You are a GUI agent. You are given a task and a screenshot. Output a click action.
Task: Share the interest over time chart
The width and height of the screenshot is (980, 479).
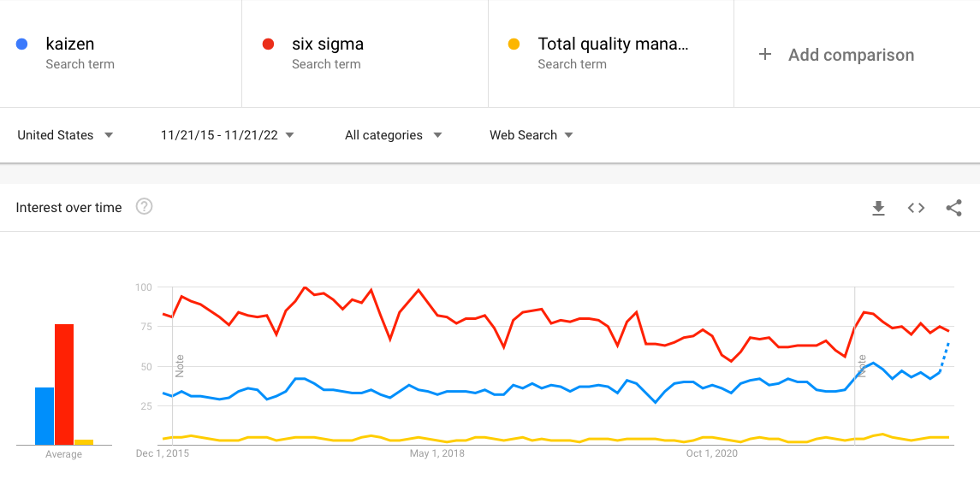(953, 208)
